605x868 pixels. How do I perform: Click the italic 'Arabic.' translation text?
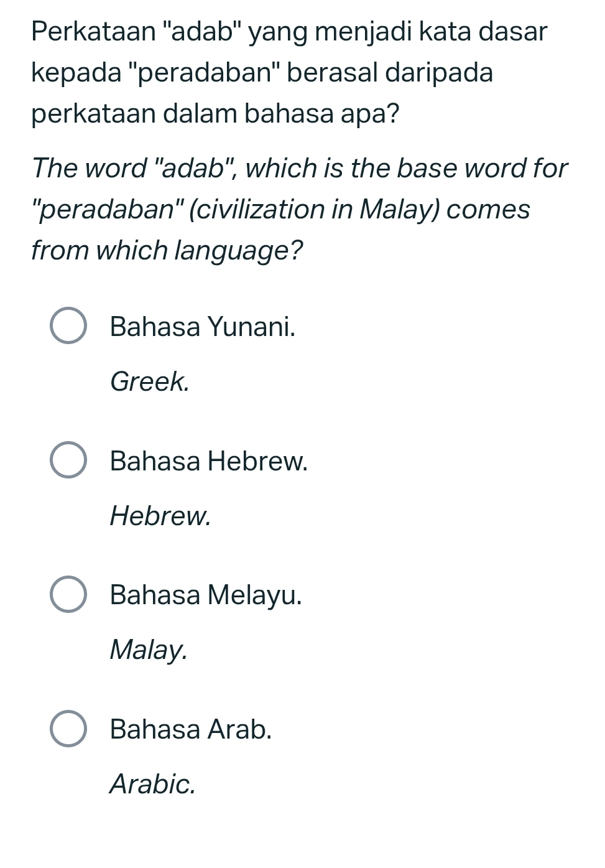152,784
